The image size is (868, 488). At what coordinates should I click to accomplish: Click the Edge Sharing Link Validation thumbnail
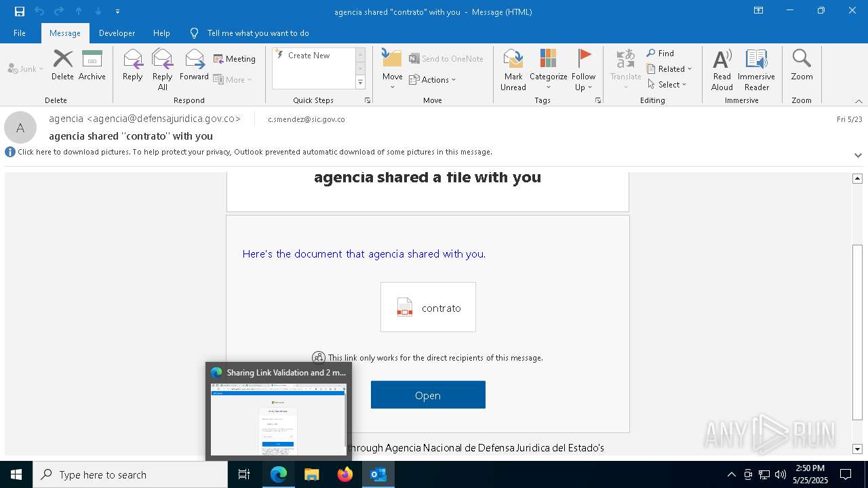[x=279, y=411]
